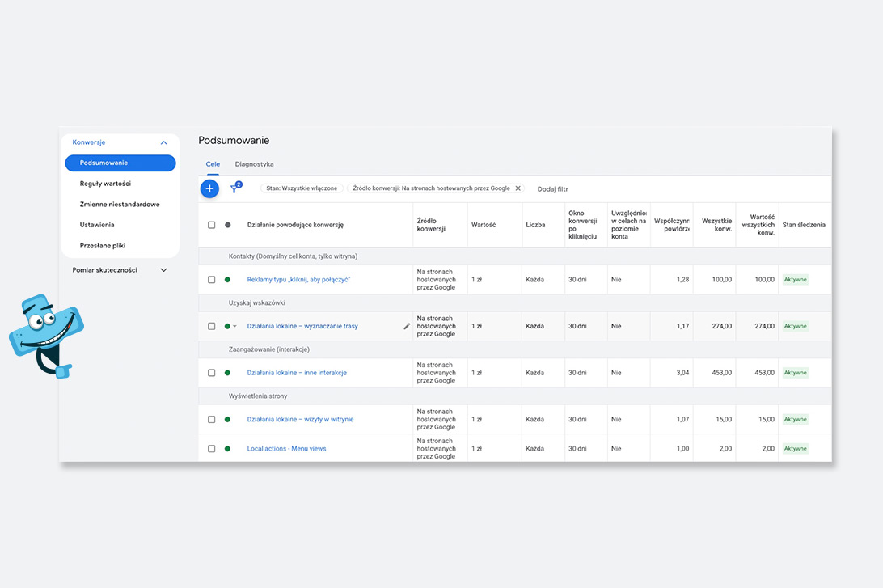Click the blue plus add conversion button

(209, 188)
